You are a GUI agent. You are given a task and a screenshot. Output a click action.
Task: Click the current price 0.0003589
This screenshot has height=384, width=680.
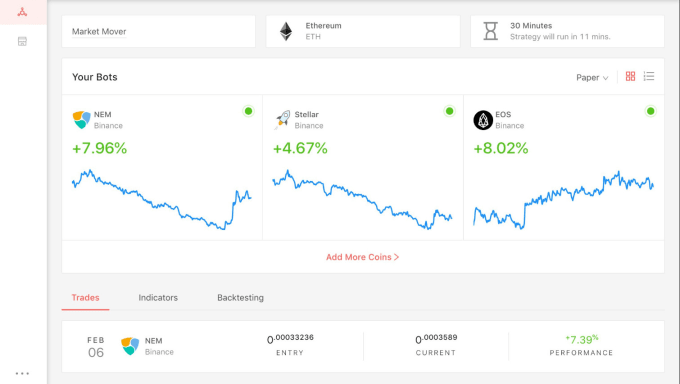pos(436,339)
